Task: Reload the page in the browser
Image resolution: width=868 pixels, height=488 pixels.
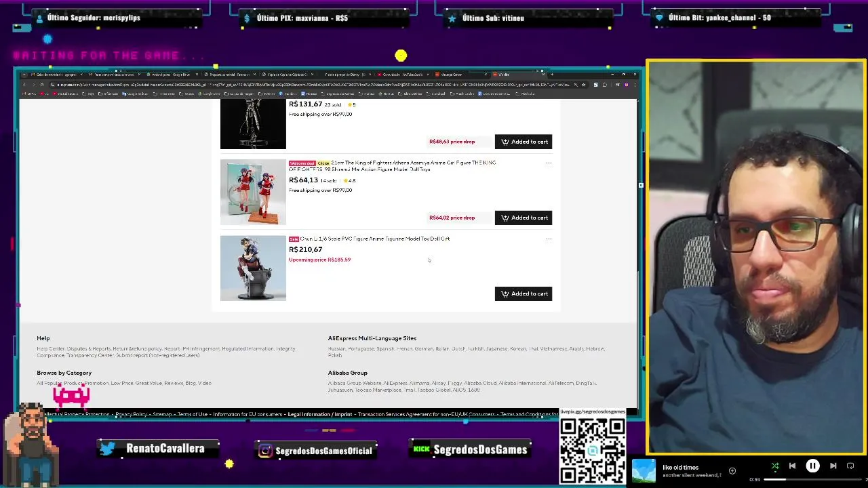Action: point(42,85)
